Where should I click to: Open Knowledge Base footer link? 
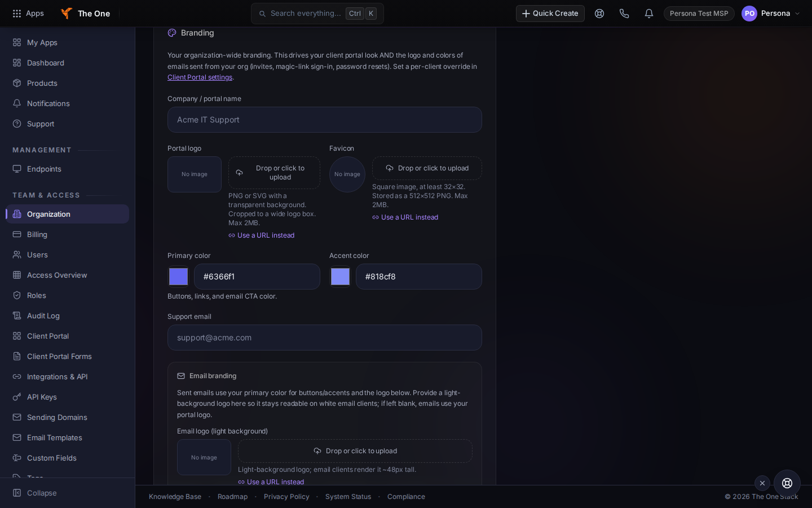pos(175,497)
